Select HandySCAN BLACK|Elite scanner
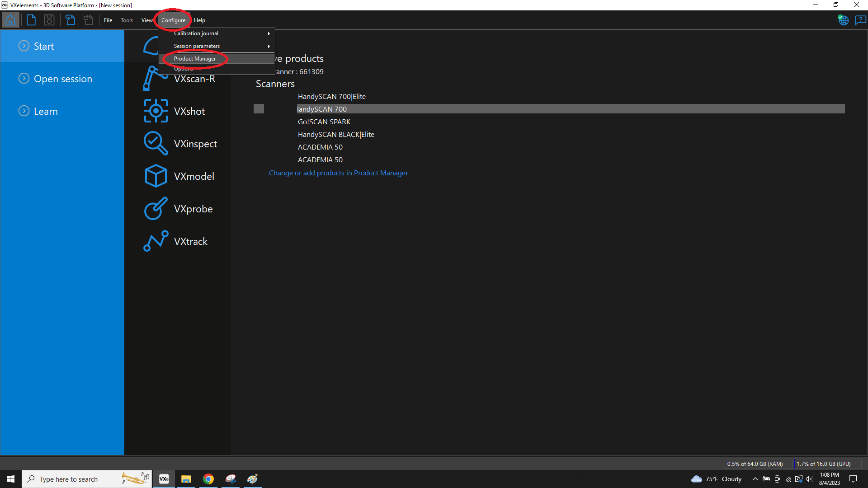Screen dimensions: 868x488 [x=336, y=134]
